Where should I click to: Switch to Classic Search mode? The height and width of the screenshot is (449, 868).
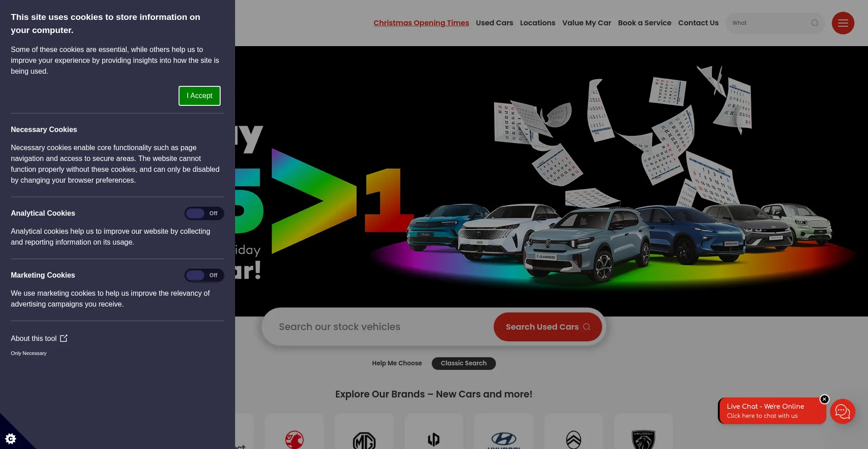463,364
